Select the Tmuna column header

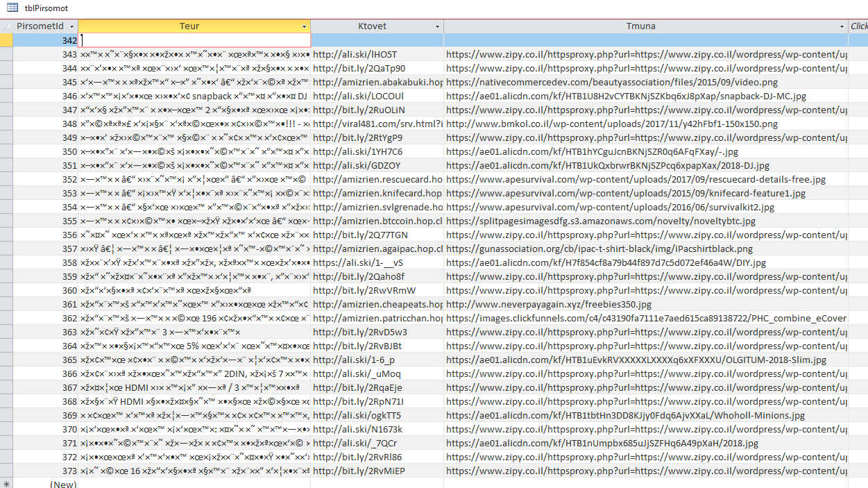click(x=646, y=26)
